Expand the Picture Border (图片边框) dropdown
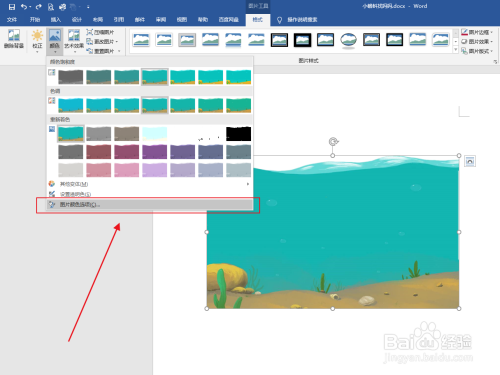Screen dimensions: 500x375 [x=491, y=32]
